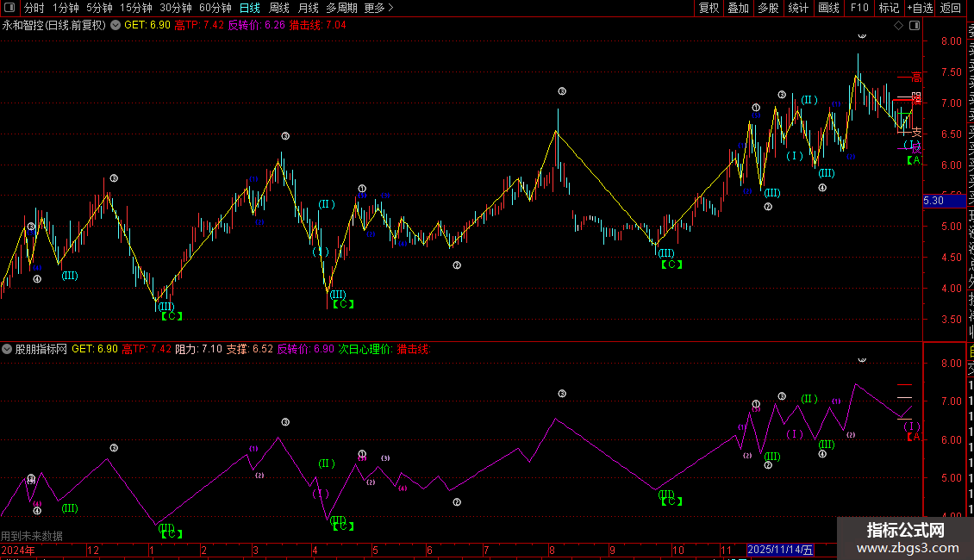Open F10 company info
Screen dimensions: 974x560
(859, 8)
